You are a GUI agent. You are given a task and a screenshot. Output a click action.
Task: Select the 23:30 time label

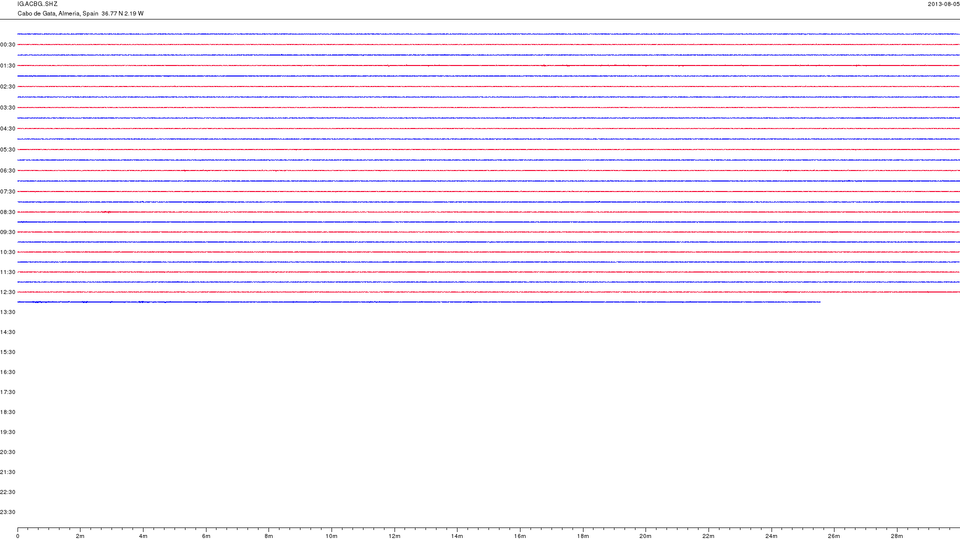point(7,512)
